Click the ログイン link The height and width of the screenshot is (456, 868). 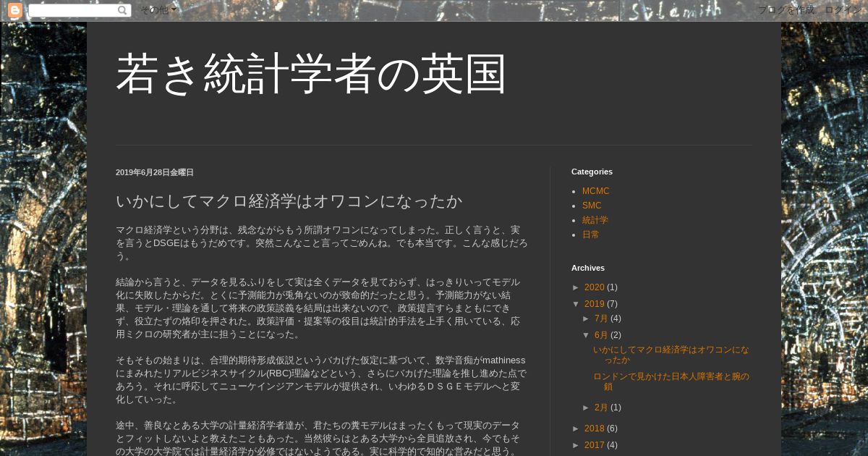845,10
